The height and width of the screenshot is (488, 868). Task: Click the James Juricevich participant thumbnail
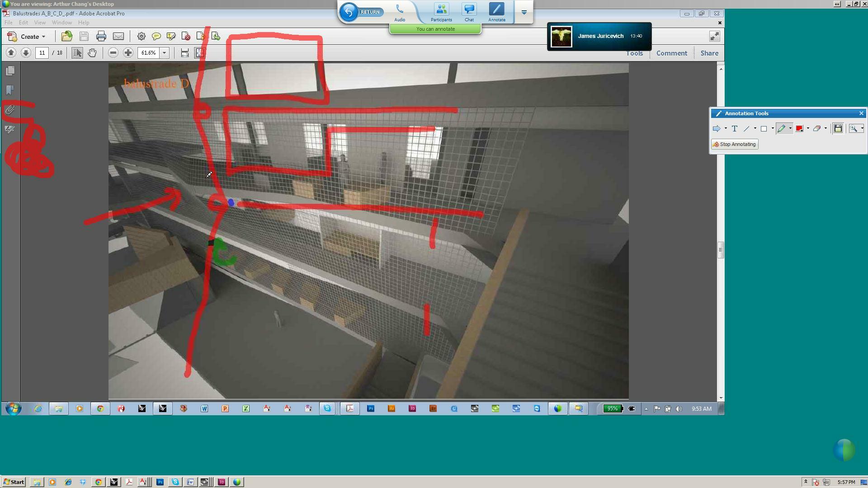tap(561, 37)
